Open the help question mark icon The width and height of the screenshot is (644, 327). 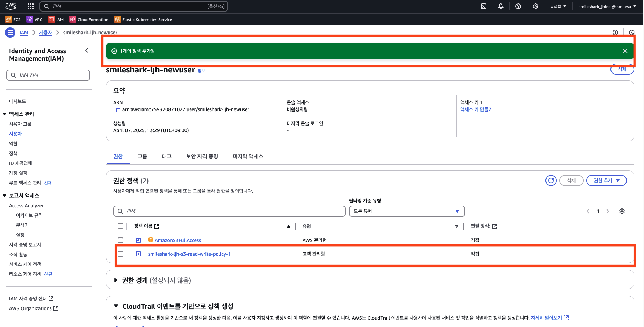[518, 6]
